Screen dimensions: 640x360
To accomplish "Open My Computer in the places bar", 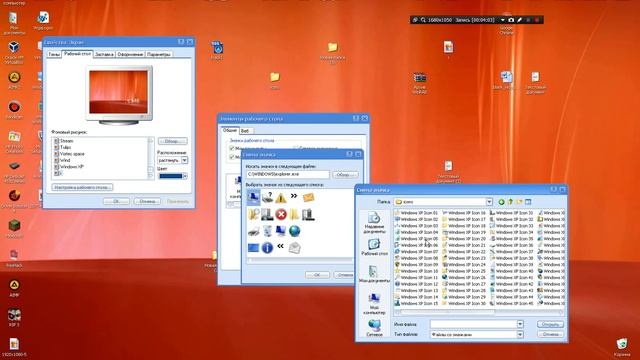I will point(374,304).
